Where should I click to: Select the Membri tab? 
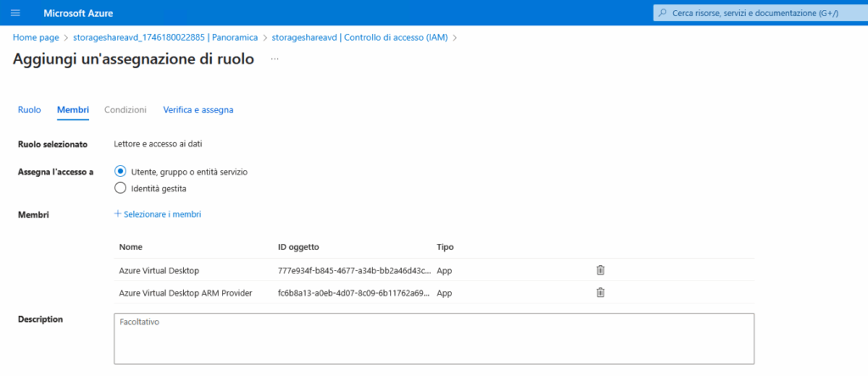pyautogui.click(x=73, y=109)
